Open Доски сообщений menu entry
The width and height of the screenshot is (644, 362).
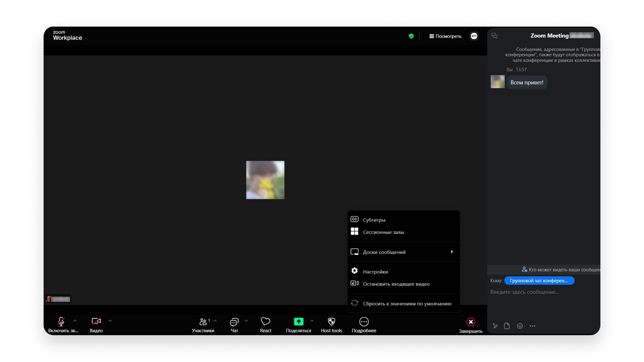tap(404, 252)
